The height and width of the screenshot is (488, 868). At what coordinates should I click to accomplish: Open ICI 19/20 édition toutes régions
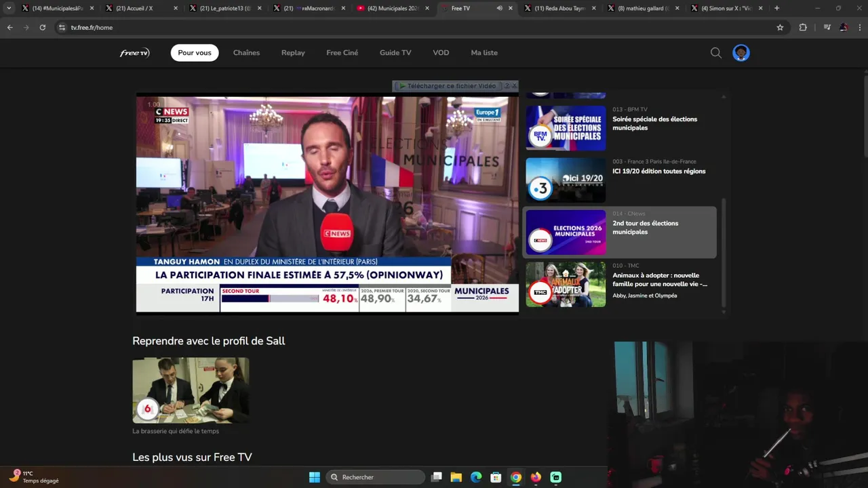(x=658, y=171)
